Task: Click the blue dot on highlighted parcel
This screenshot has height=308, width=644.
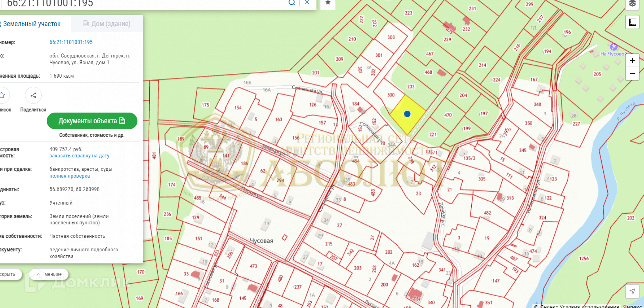Action: tap(407, 114)
